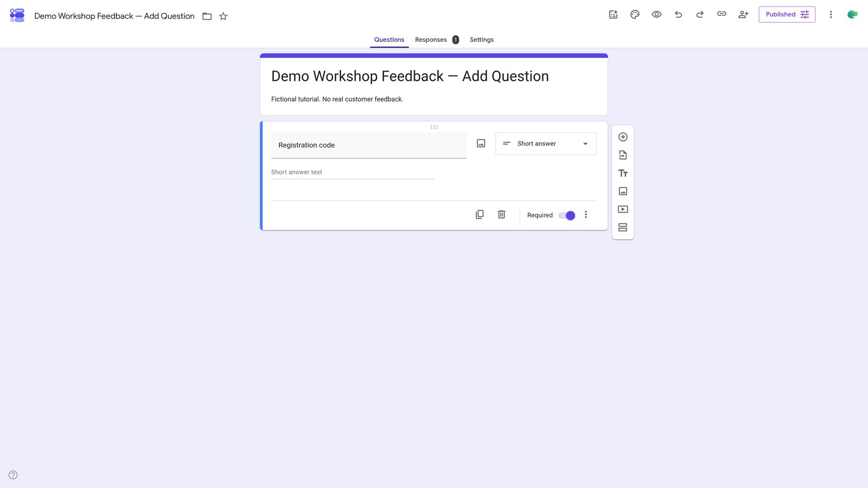Viewport: 868px width, 488px height.
Task: Switch to the Responses tab
Action: pos(436,40)
